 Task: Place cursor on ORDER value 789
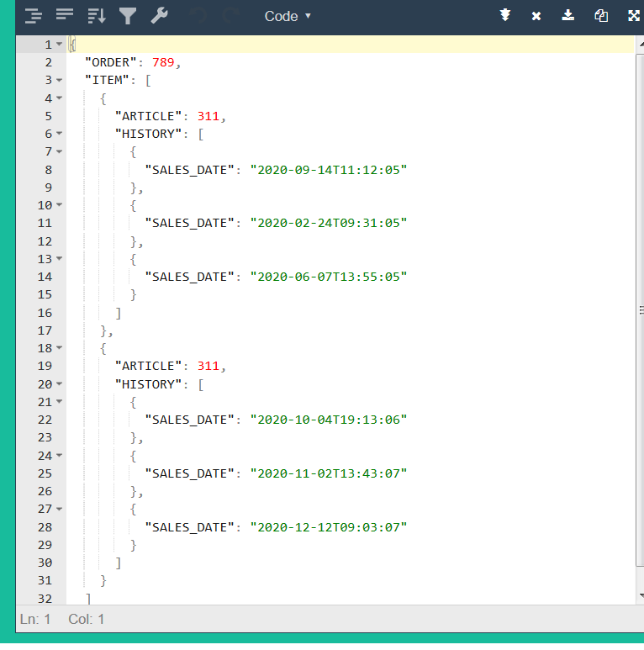163,62
